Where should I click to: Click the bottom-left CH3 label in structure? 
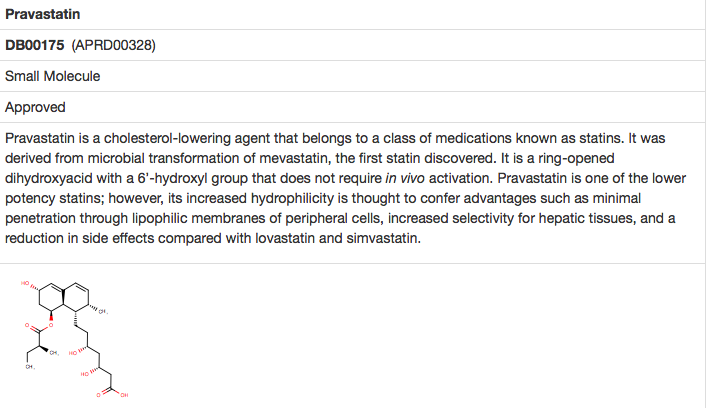(x=30, y=368)
